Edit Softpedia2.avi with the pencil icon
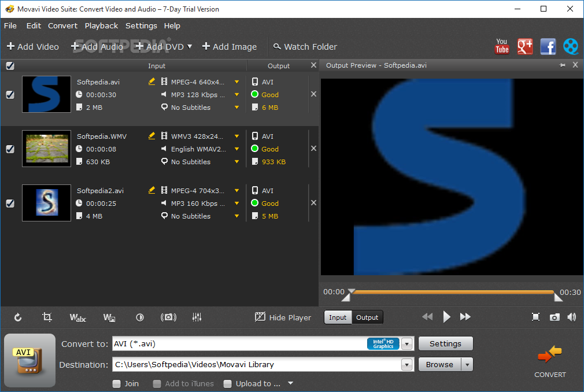This screenshot has height=392, width=584. (x=151, y=190)
